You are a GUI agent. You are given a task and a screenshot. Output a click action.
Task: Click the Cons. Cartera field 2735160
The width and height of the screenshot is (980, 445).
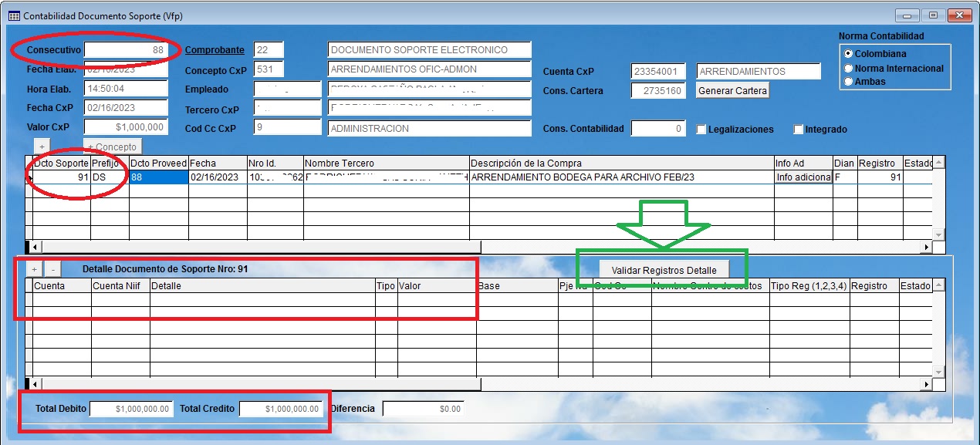658,91
